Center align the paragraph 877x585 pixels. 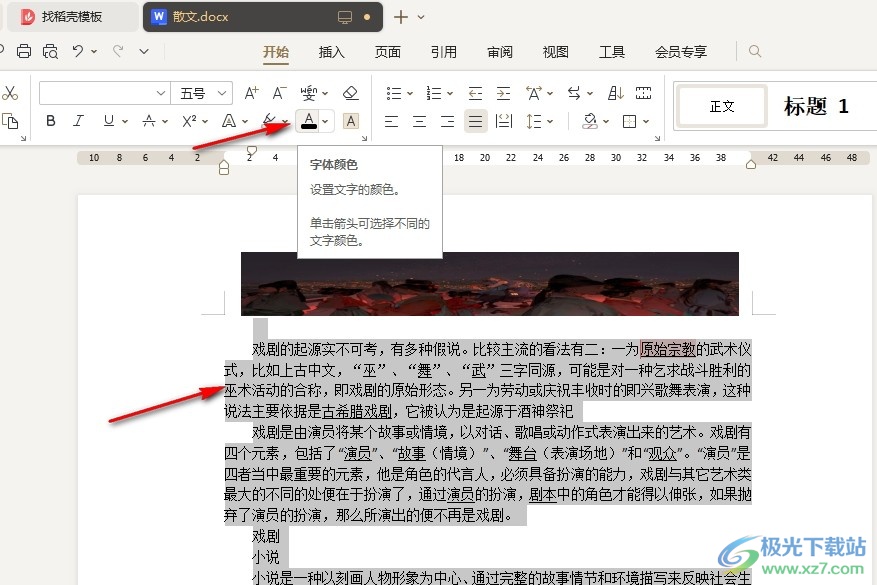pos(419,121)
